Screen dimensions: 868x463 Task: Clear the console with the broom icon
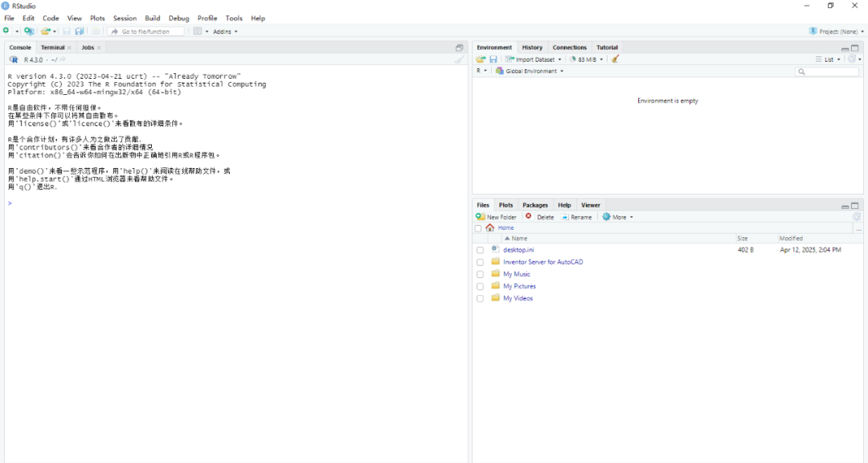tap(459, 59)
